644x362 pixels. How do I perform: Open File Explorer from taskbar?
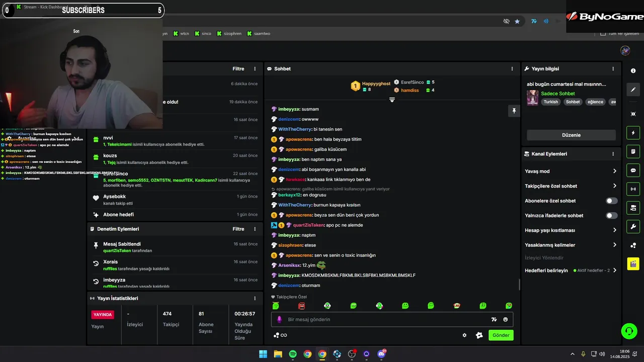pyautogui.click(x=278, y=354)
